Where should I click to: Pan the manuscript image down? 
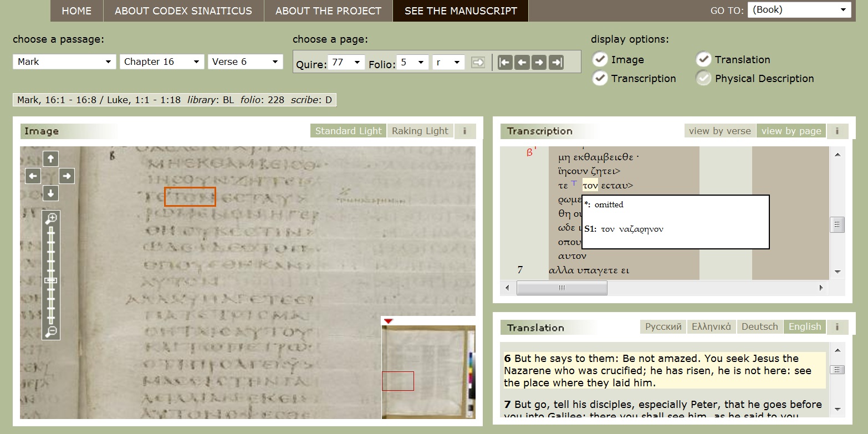tap(50, 193)
